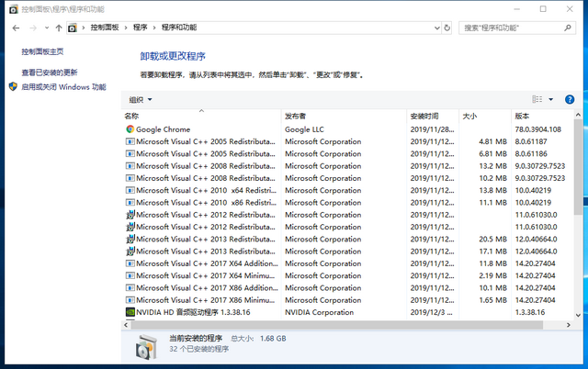Image resolution: width=588 pixels, height=369 pixels.
Task: Click the 10.1 MB size cell
Action: tap(492, 287)
